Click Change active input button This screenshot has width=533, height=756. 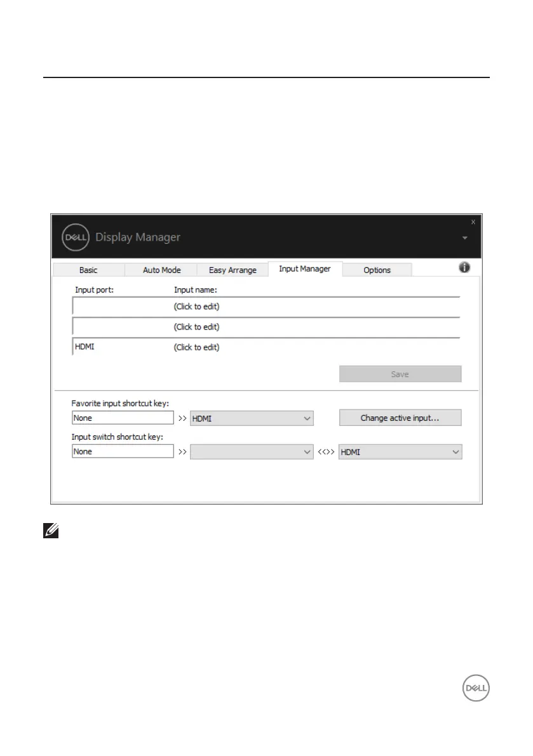point(400,418)
